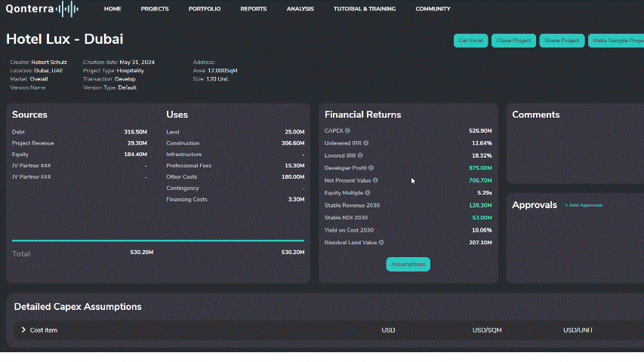644x362 pixels.
Task: Click Net Present Value 706.70M
Action: pyautogui.click(x=480, y=180)
